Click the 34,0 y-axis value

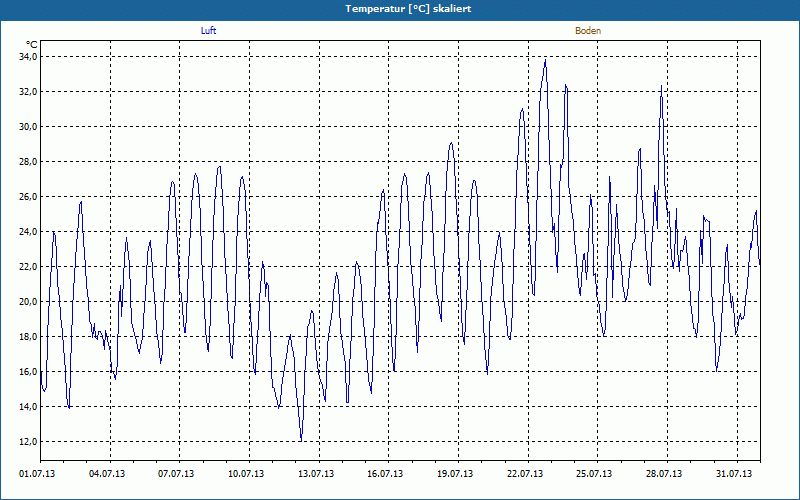click(x=29, y=57)
